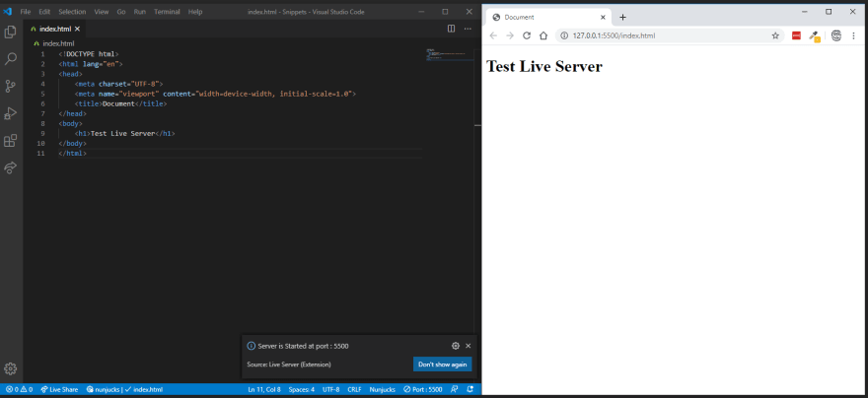Image resolution: width=868 pixels, height=398 pixels.
Task: Minimize the VS Code window
Action: coord(422,12)
